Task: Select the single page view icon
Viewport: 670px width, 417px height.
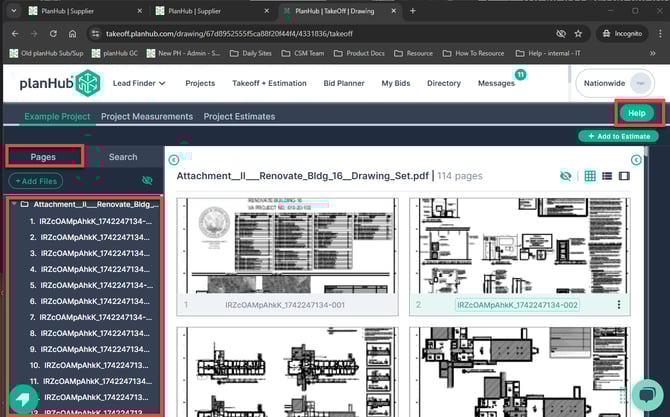Action: click(x=625, y=176)
